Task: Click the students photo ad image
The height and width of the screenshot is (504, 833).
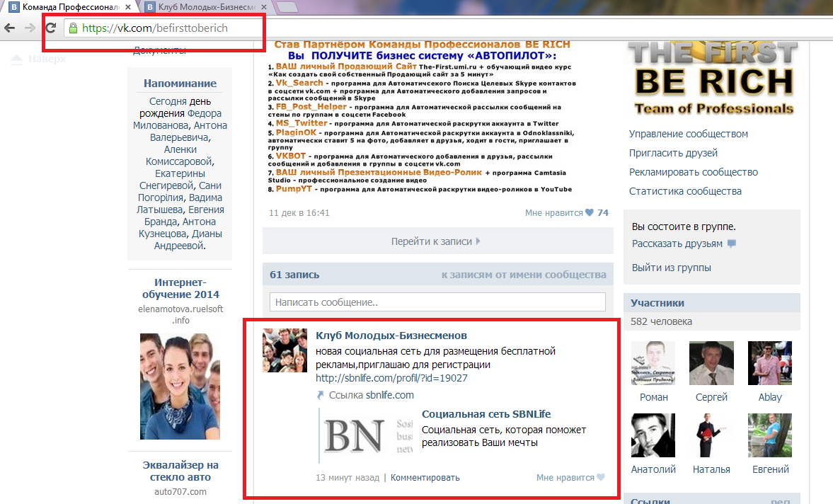Action: 180,386
